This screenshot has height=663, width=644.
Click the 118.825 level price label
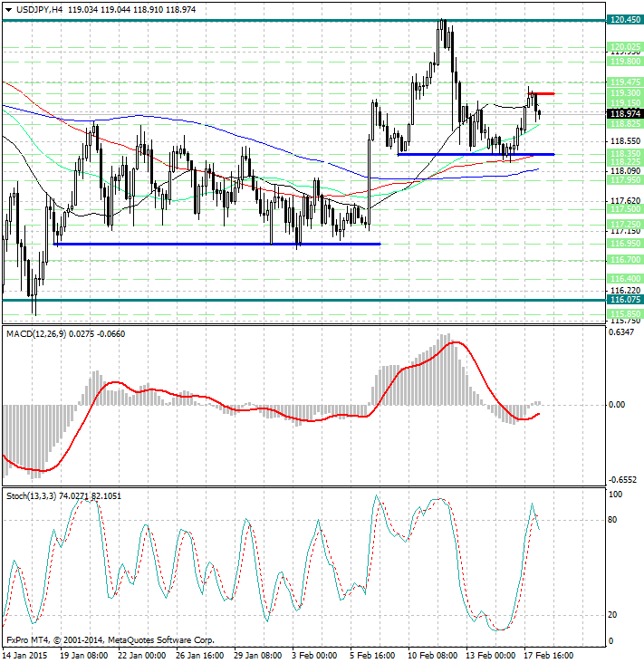click(x=625, y=123)
